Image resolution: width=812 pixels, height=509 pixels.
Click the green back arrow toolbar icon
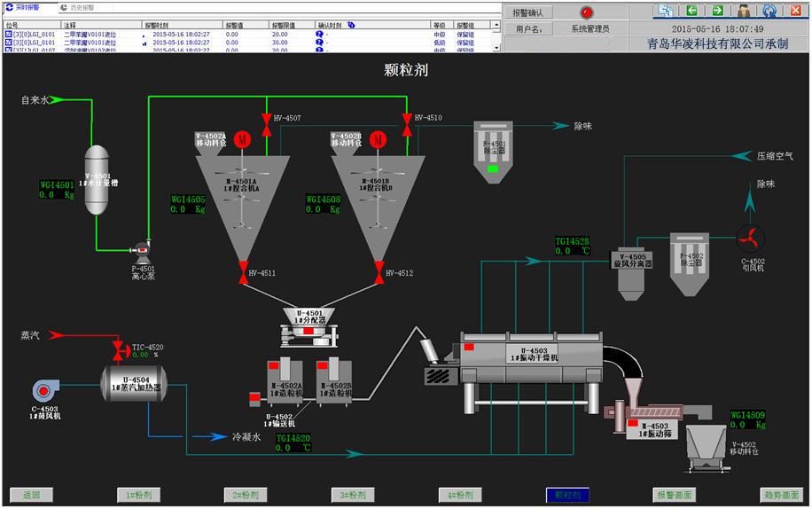691,11
